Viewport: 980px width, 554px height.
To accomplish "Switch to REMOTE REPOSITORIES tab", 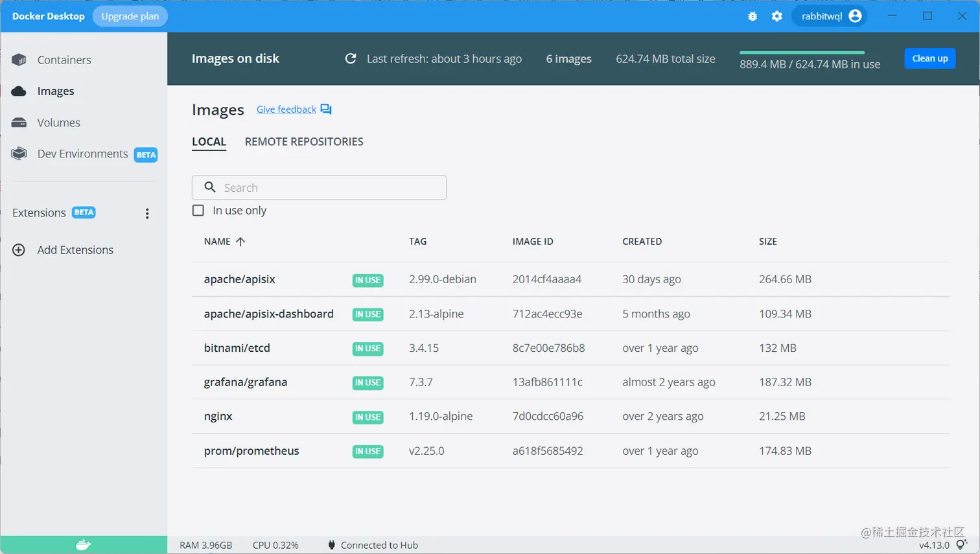I will point(304,142).
